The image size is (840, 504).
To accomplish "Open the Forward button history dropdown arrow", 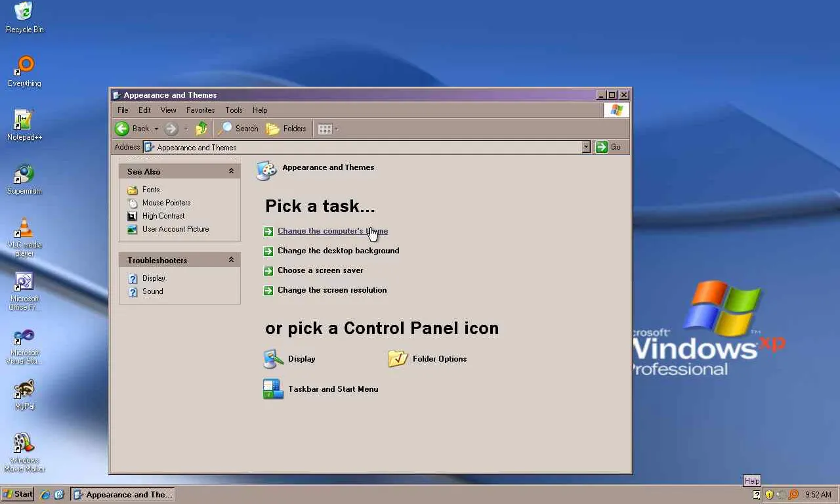I will (x=186, y=129).
